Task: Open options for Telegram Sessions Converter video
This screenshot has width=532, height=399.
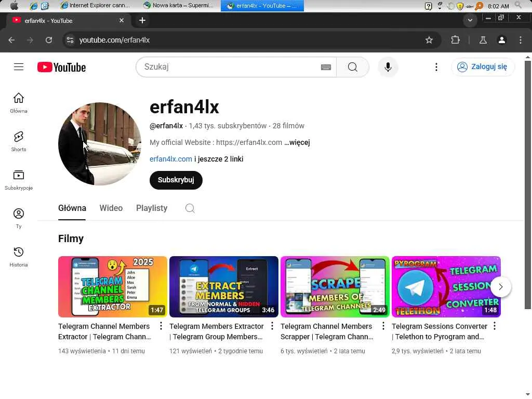Action: tap(495, 326)
